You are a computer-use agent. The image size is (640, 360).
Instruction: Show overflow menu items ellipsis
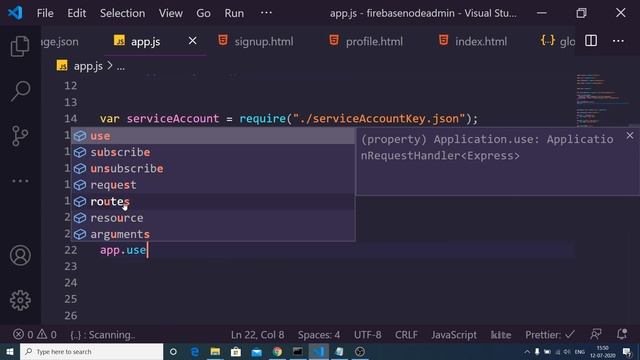click(x=266, y=13)
